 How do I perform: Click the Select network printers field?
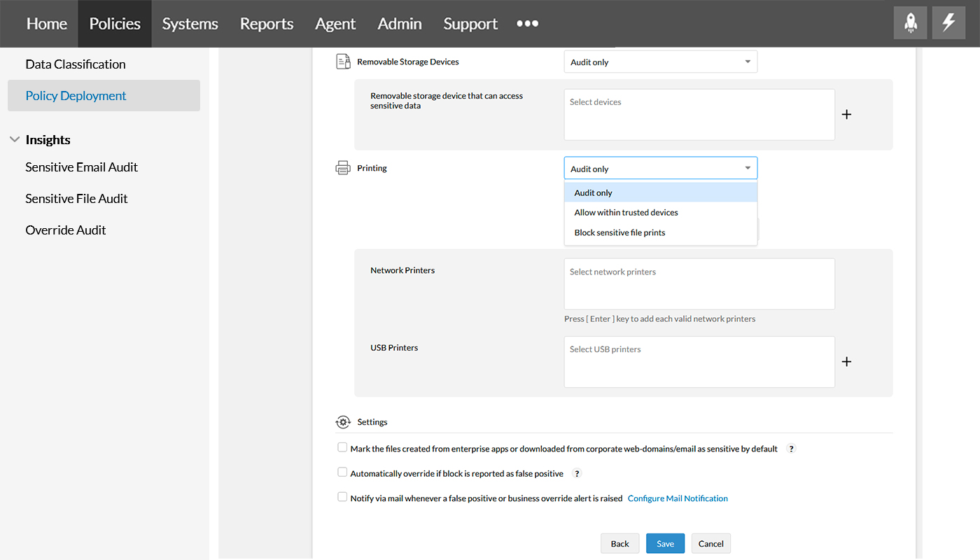699,284
